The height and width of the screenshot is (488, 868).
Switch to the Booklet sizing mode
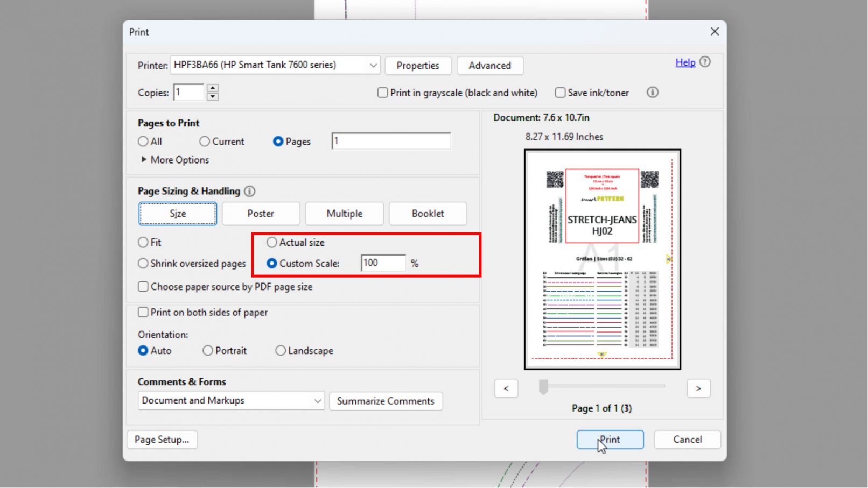coord(428,213)
